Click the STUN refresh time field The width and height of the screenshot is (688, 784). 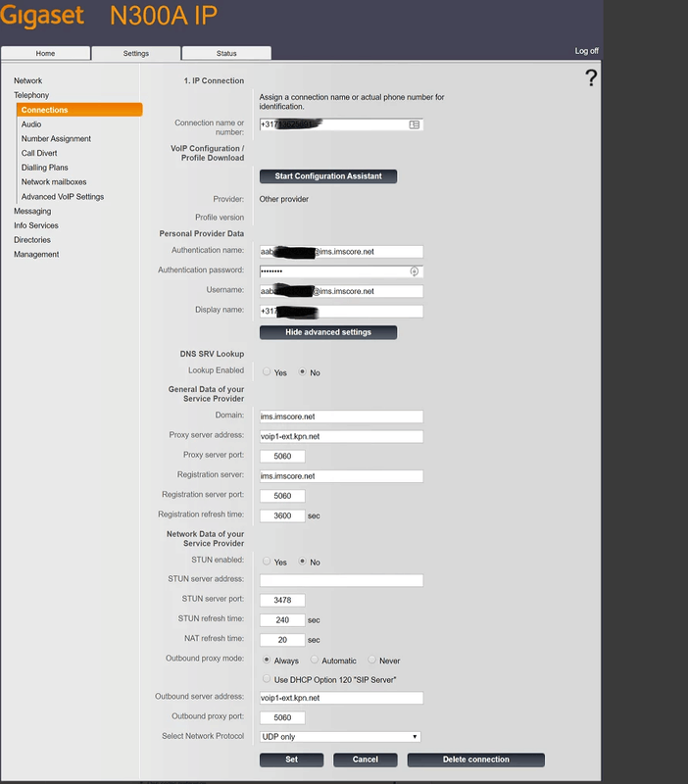[282, 620]
